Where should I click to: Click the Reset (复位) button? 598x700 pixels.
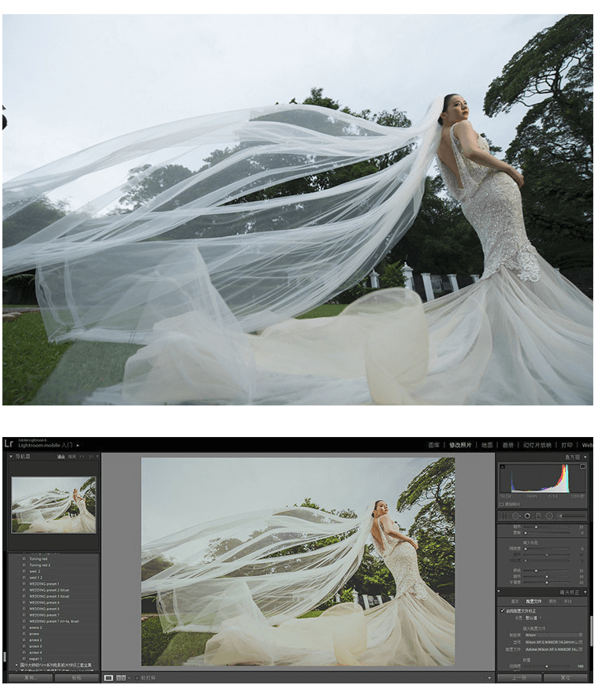[x=566, y=678]
